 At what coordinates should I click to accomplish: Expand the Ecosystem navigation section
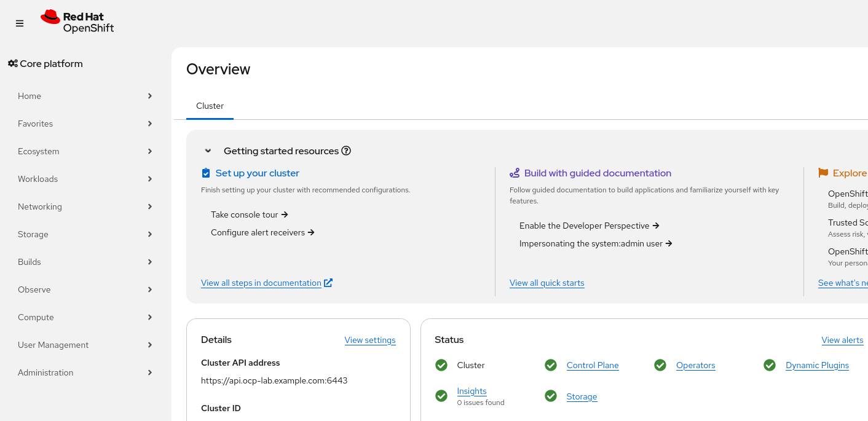pos(85,151)
